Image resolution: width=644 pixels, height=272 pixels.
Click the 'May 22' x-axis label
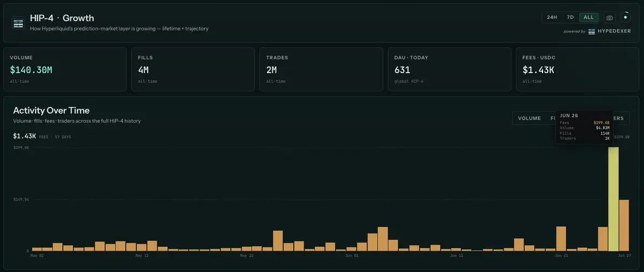pos(248,255)
